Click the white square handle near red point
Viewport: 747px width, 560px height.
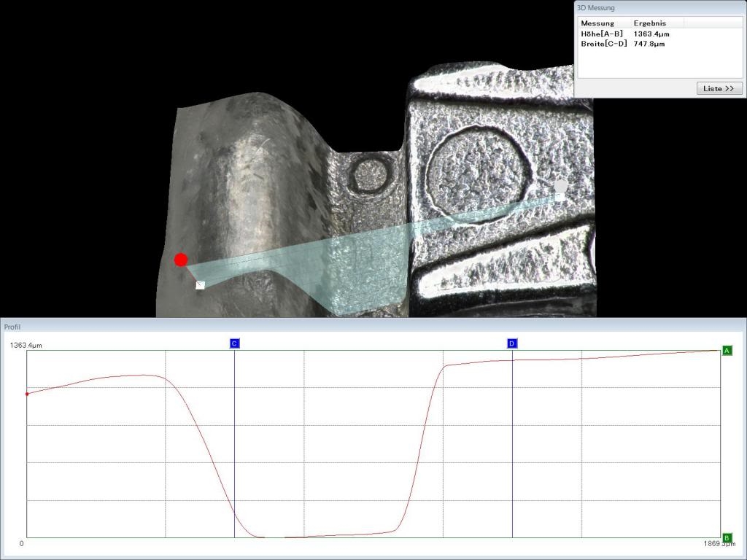coord(201,285)
